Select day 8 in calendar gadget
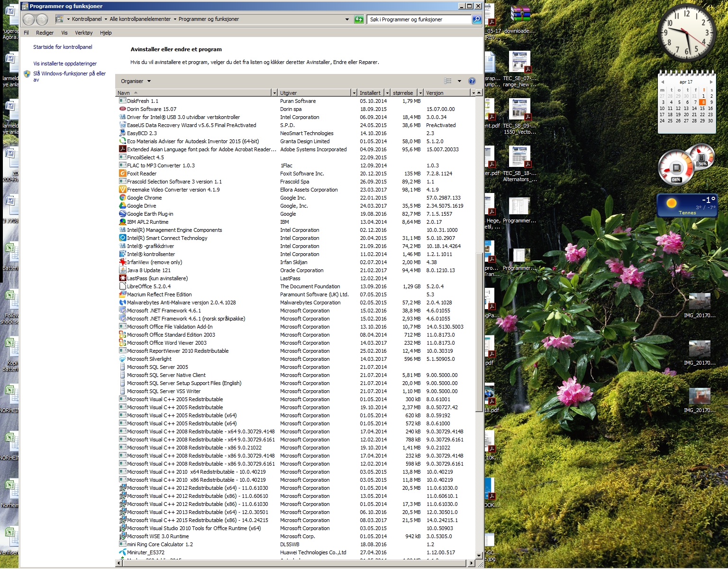This screenshot has width=728, height=569. 702,102
